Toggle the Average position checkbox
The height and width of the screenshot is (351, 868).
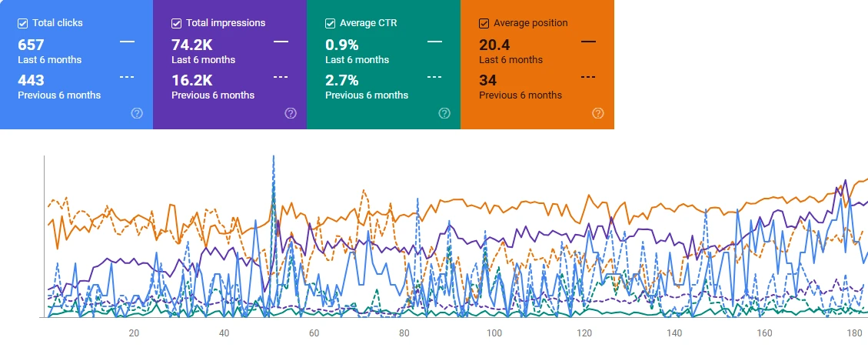click(x=484, y=23)
